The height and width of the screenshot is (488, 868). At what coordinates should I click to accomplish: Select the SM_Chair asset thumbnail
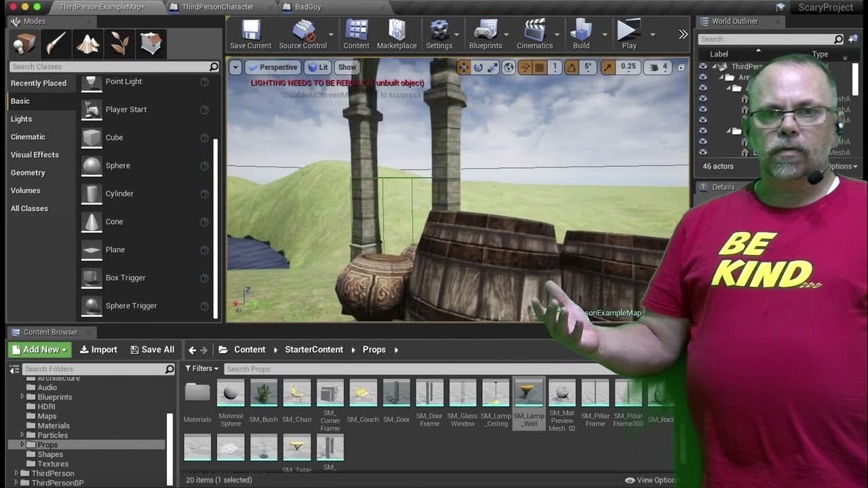297,392
